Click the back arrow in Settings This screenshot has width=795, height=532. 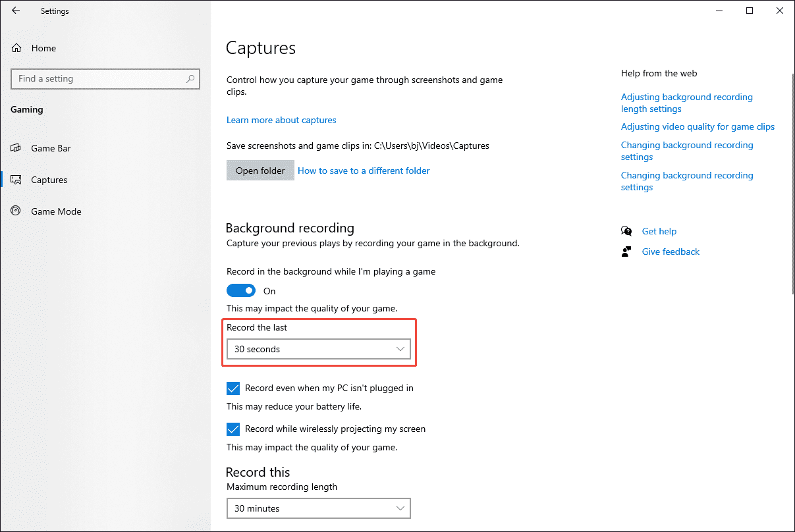pyautogui.click(x=16, y=11)
